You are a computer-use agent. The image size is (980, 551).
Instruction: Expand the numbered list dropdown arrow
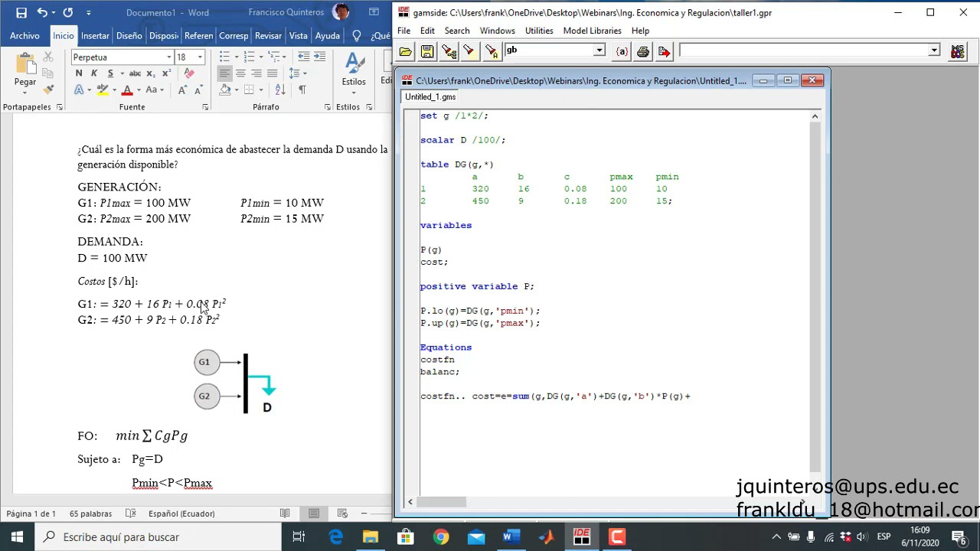(260, 57)
